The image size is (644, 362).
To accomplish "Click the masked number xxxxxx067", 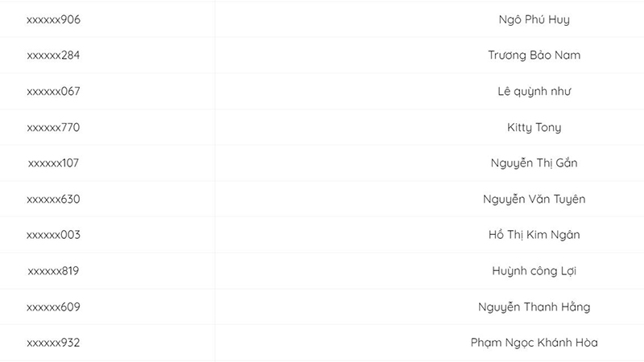I will pos(53,92).
